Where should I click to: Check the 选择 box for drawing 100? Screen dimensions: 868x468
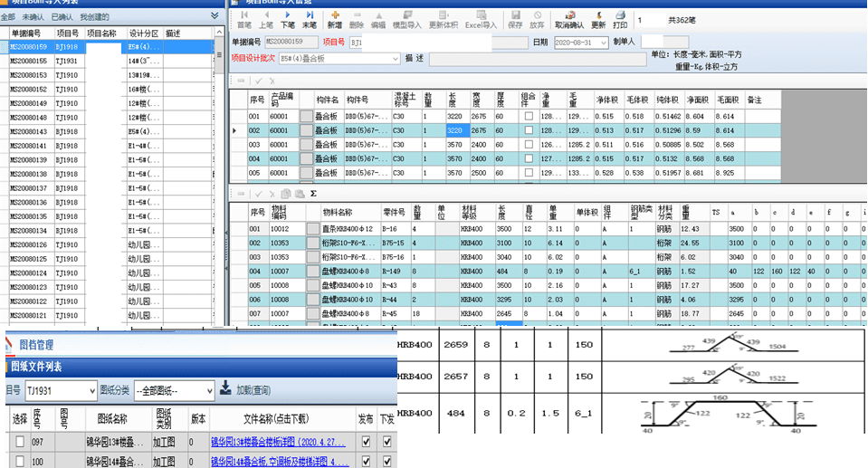coord(20,461)
